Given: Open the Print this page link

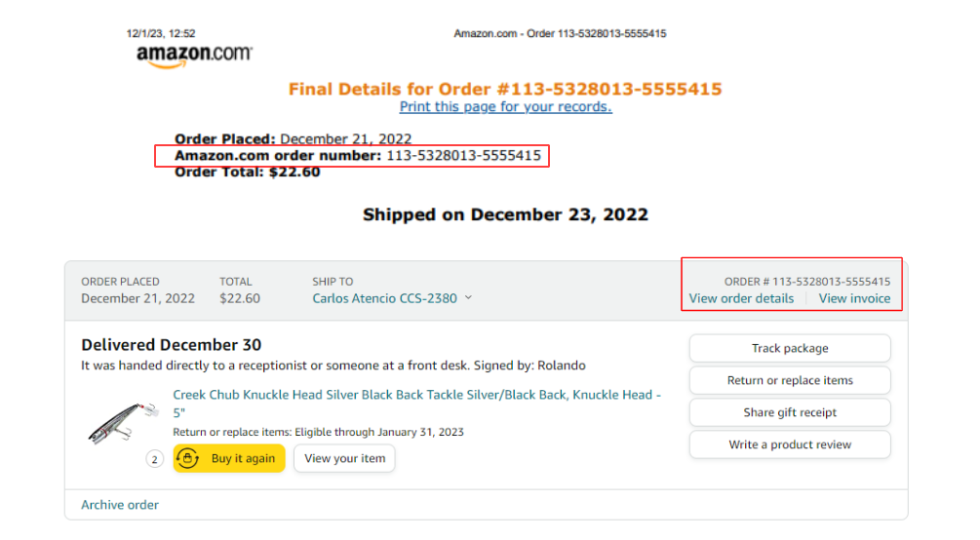Looking at the screenshot, I should 505,107.
